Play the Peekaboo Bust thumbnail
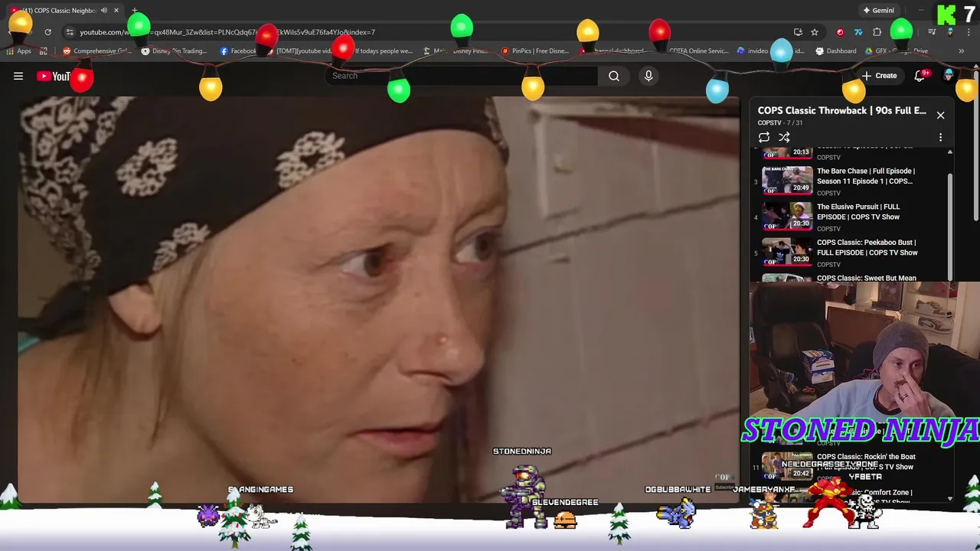980x551 pixels. pos(787,251)
